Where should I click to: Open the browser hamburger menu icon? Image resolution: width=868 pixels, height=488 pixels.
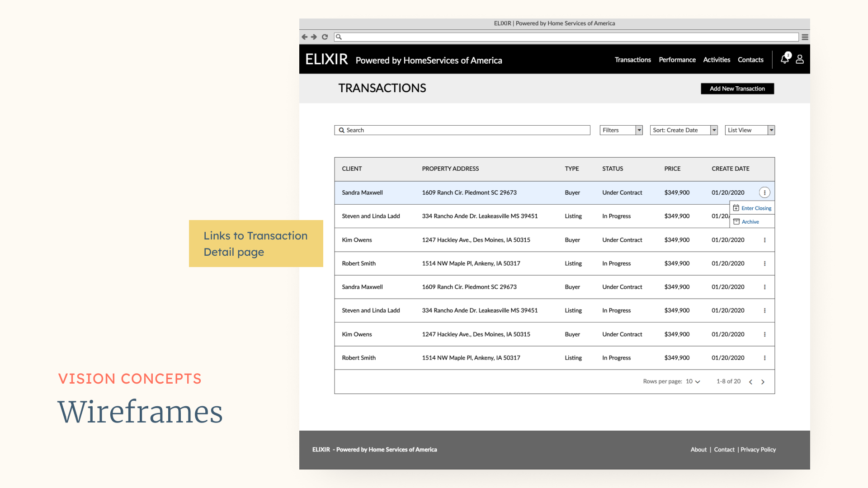click(805, 37)
